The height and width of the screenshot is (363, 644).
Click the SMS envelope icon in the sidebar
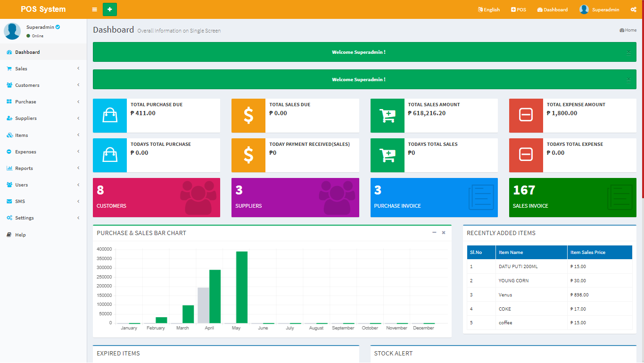(x=9, y=202)
